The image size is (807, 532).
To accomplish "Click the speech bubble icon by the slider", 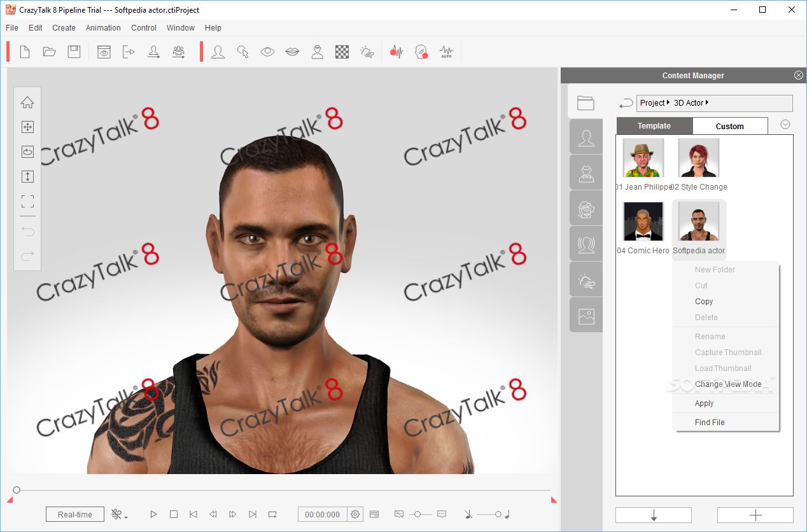I will tap(442, 514).
